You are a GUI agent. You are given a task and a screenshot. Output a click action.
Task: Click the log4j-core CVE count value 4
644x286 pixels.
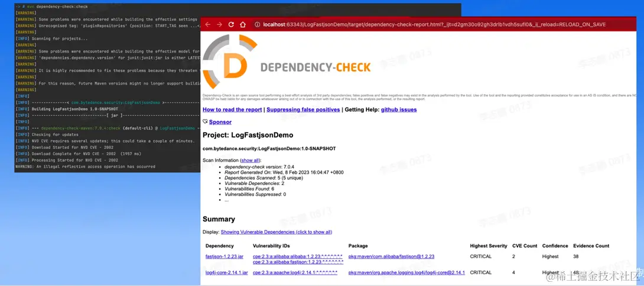click(514, 272)
